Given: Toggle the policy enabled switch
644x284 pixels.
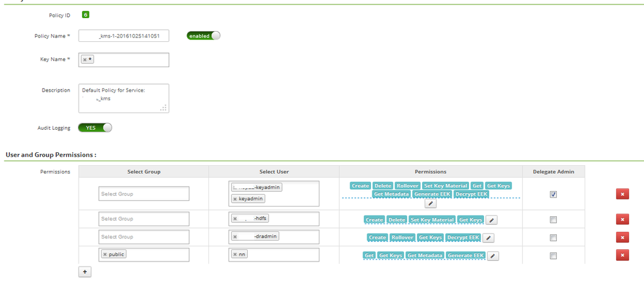Looking at the screenshot, I should point(203,35).
